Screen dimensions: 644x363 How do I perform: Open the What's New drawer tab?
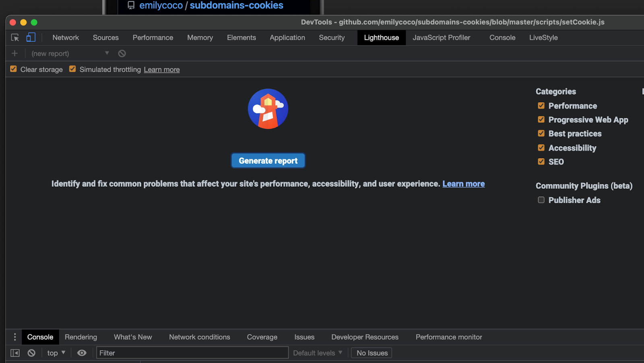click(x=133, y=337)
